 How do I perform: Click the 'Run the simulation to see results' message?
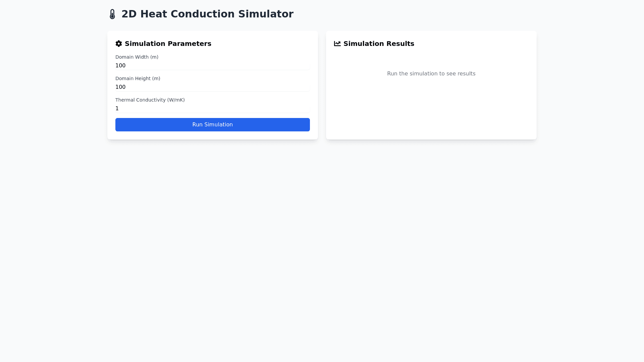[431, 74]
